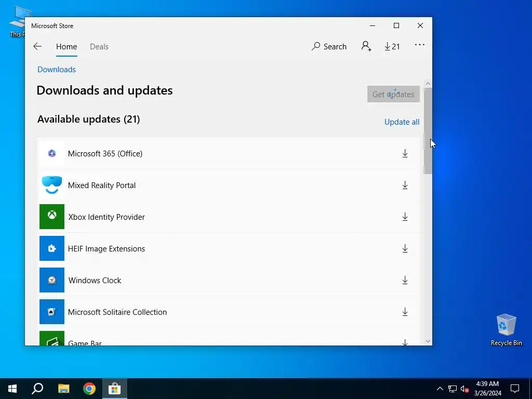Click the vertical scrollbar thumb
This screenshot has height=399, width=532.
click(428, 131)
